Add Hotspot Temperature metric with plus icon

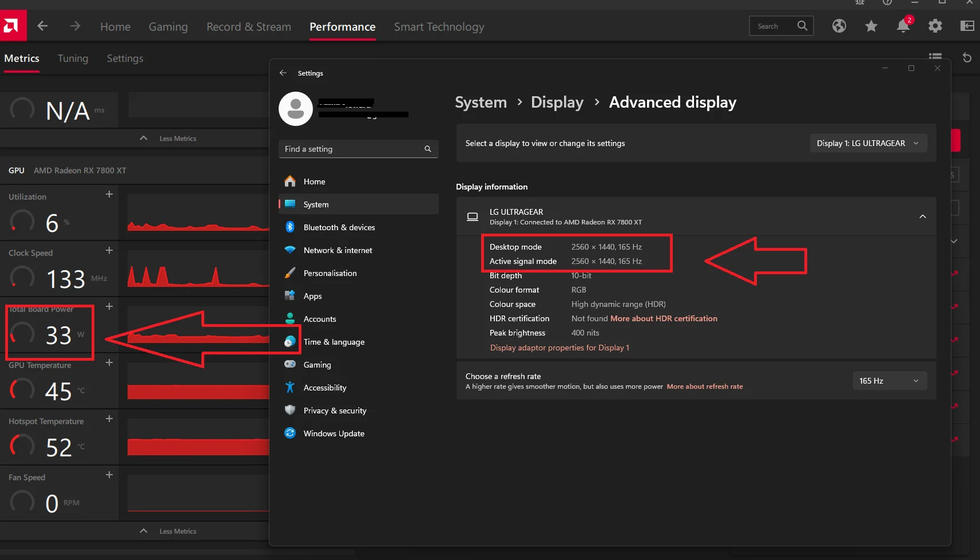[109, 419]
